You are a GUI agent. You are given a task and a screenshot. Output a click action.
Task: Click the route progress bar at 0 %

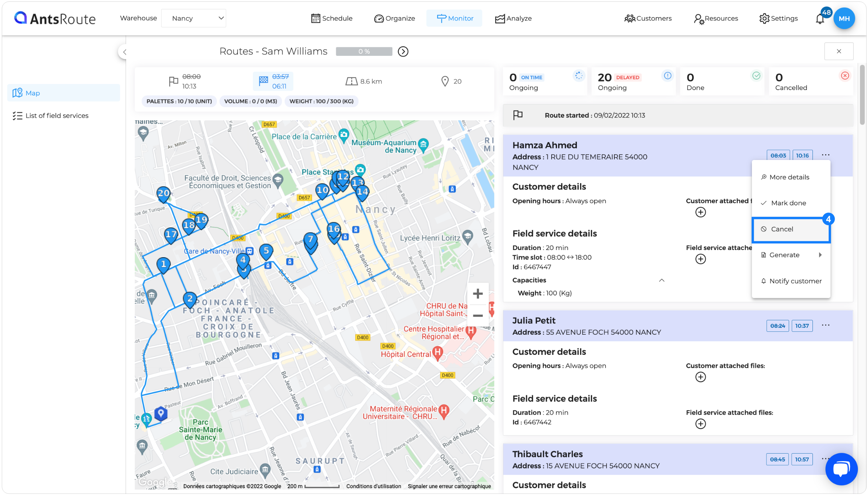(x=364, y=52)
